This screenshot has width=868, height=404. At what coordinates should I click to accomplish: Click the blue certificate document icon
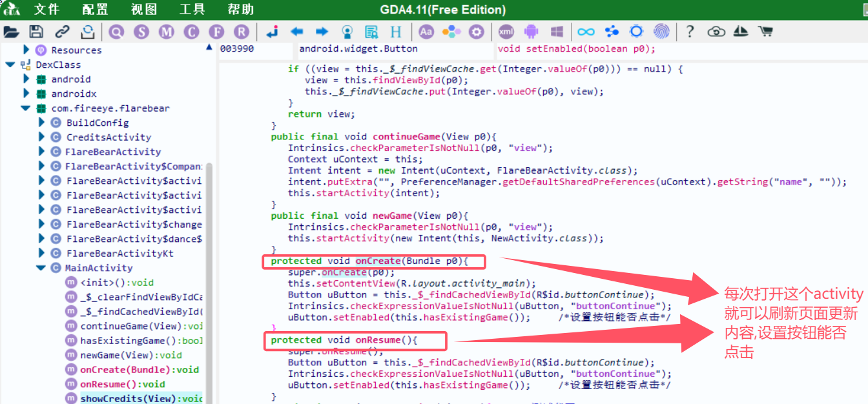371,31
